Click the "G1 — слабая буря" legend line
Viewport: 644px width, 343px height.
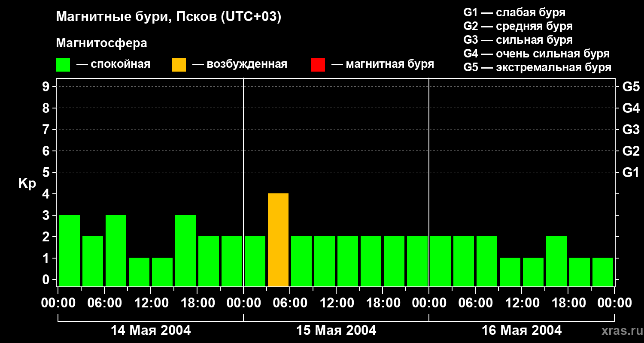click(514, 12)
